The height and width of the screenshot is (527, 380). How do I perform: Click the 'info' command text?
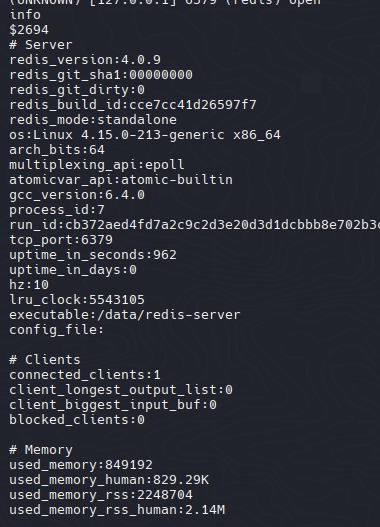point(25,15)
